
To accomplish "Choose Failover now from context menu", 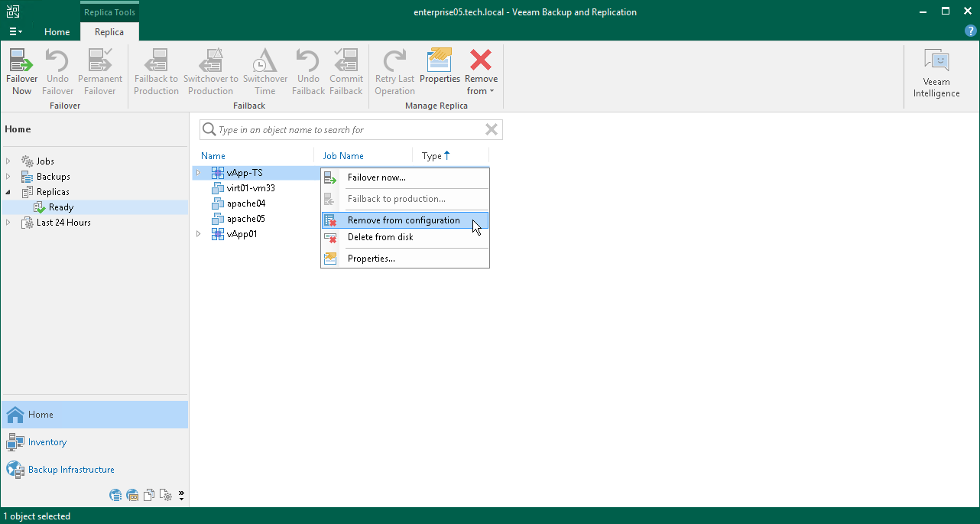I will (405, 177).
